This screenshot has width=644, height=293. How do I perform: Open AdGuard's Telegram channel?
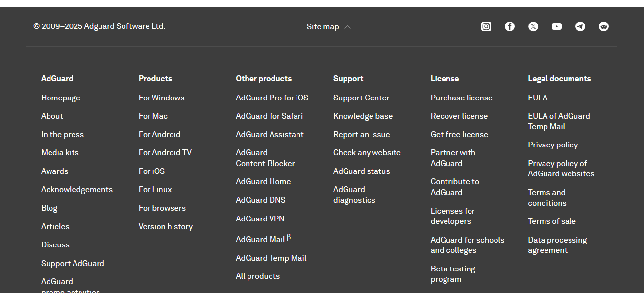pyautogui.click(x=580, y=26)
